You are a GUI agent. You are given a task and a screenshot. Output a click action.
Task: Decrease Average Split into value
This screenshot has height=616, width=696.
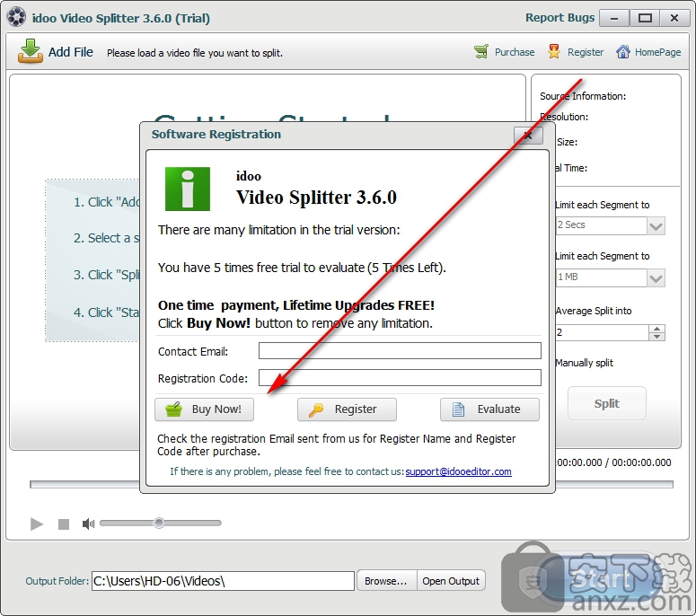click(x=656, y=337)
